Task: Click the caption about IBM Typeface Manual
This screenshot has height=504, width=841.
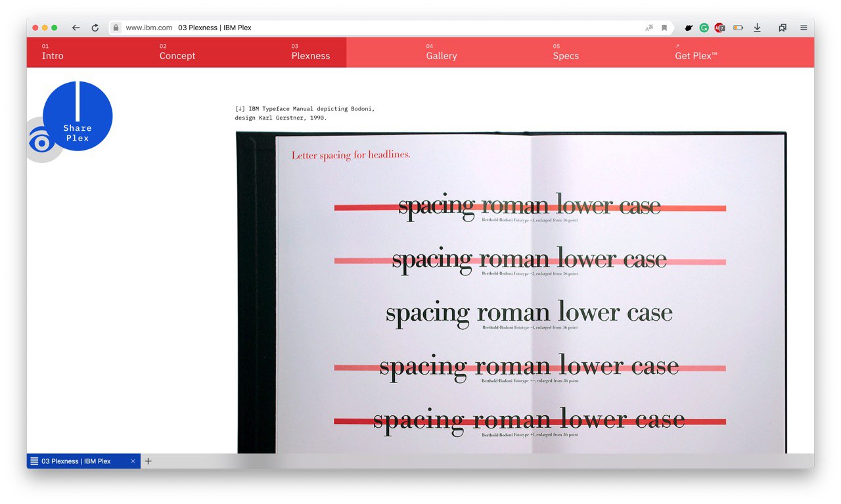Action: 305,113
